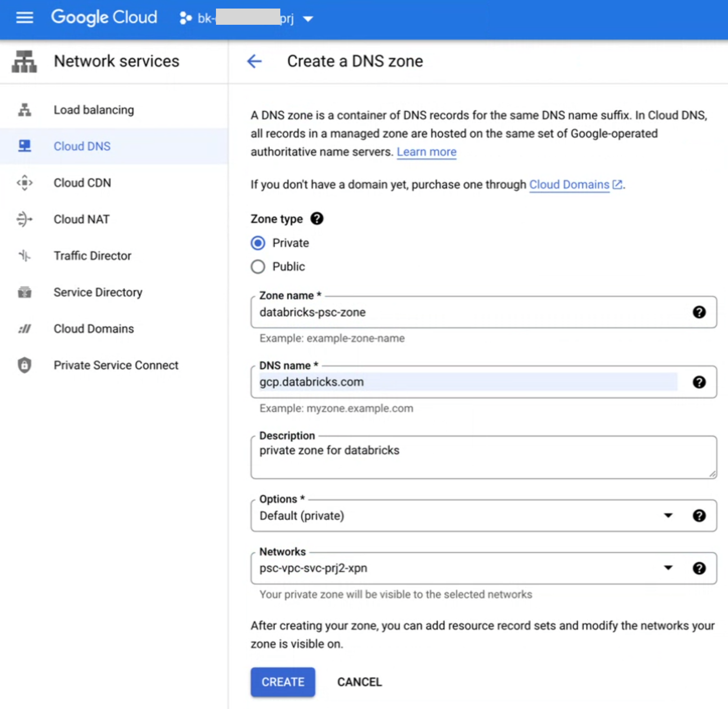Click the CREATE button

tap(283, 682)
